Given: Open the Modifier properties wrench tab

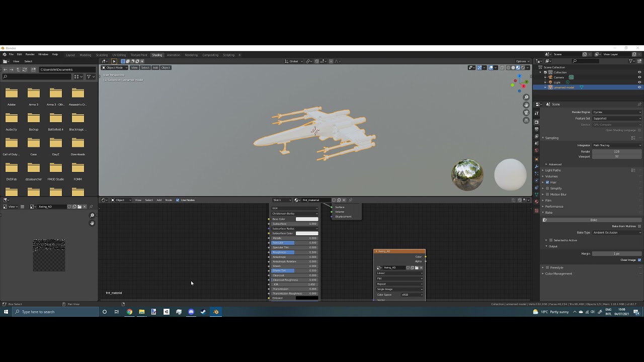Looking at the screenshot, I should (536, 166).
